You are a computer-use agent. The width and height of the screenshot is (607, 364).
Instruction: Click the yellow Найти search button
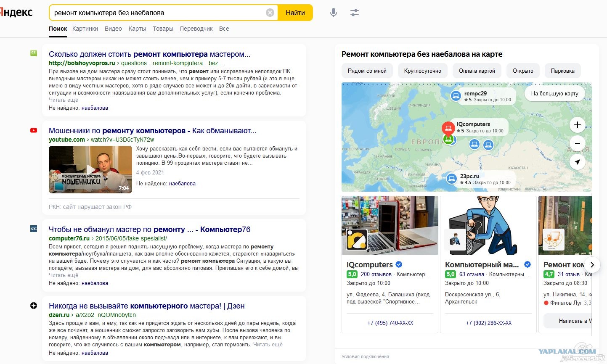(x=295, y=13)
